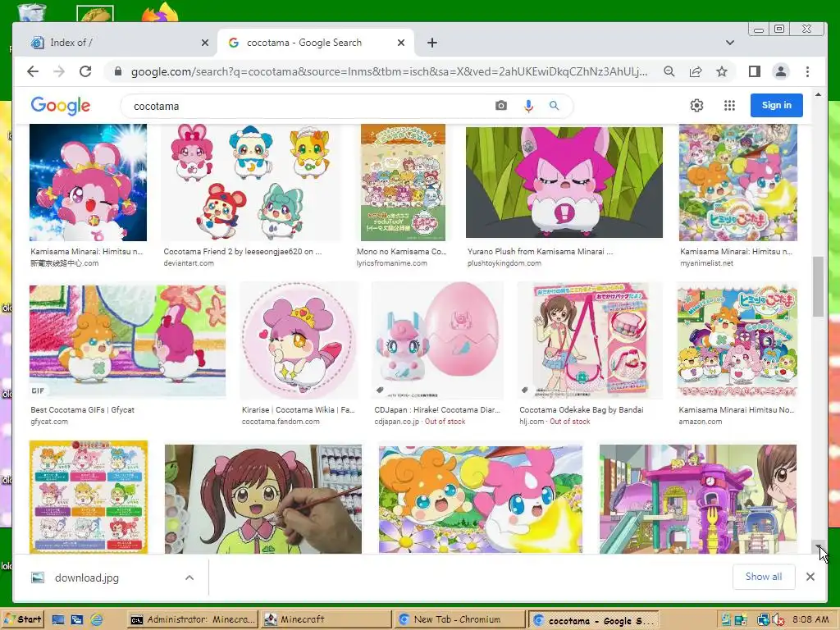Reload the current page
840x630 pixels.
[x=85, y=71]
